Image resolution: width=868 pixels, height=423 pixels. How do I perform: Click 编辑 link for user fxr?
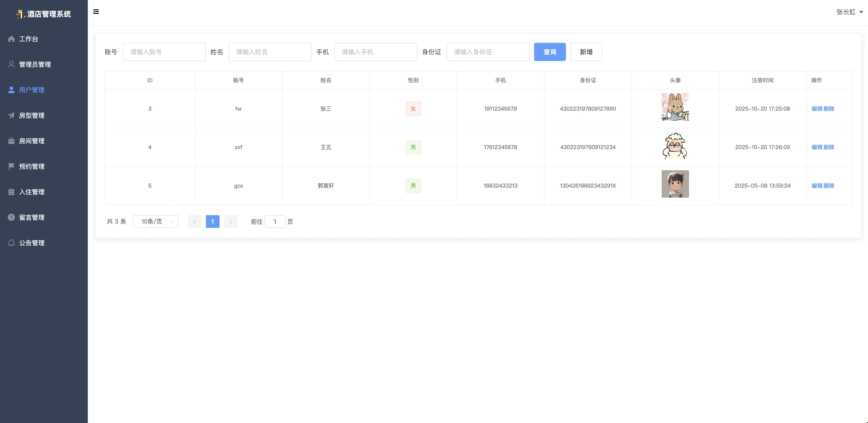(817, 109)
